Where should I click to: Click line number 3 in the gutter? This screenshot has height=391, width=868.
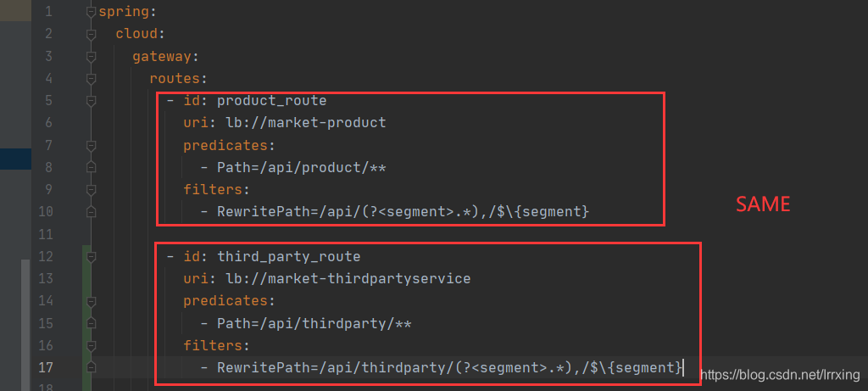(48, 56)
